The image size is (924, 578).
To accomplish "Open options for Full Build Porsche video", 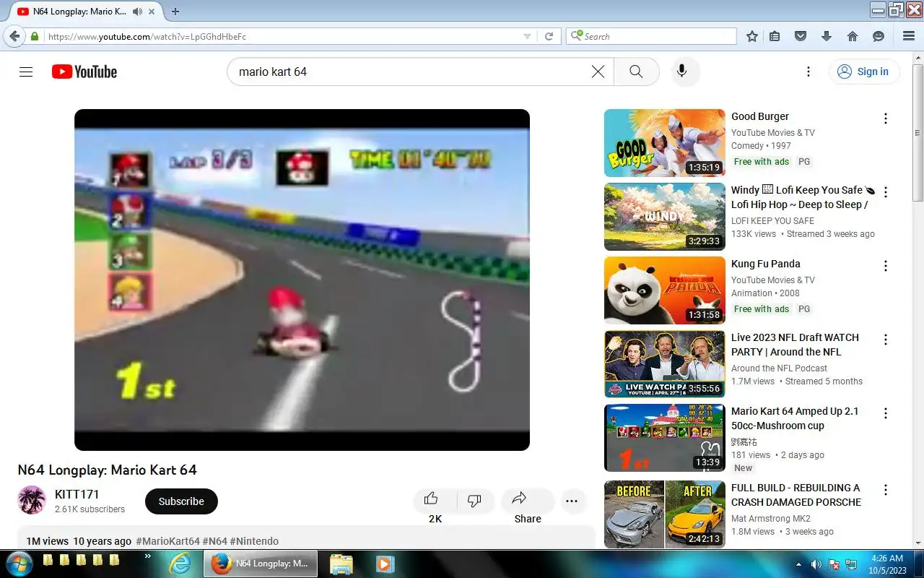I will tap(886, 490).
